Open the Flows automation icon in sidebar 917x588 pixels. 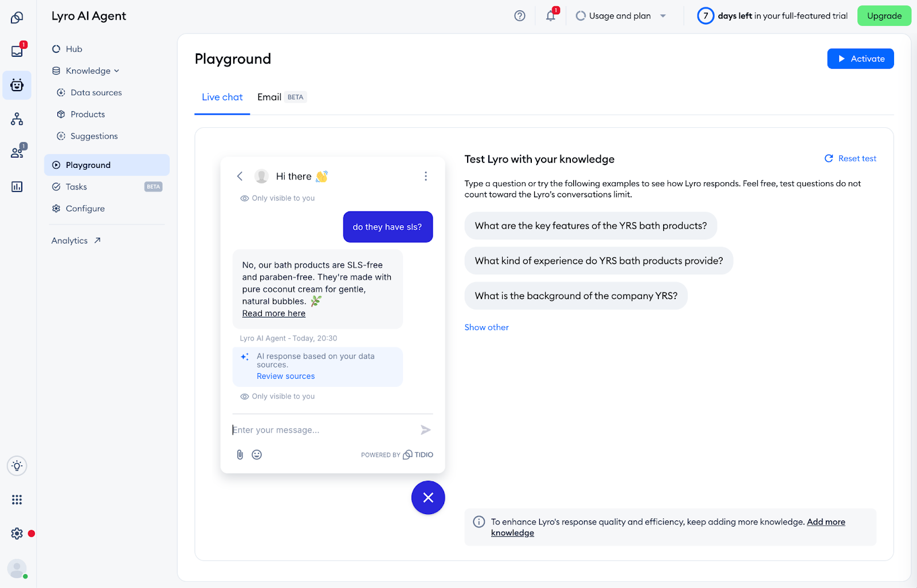click(17, 119)
